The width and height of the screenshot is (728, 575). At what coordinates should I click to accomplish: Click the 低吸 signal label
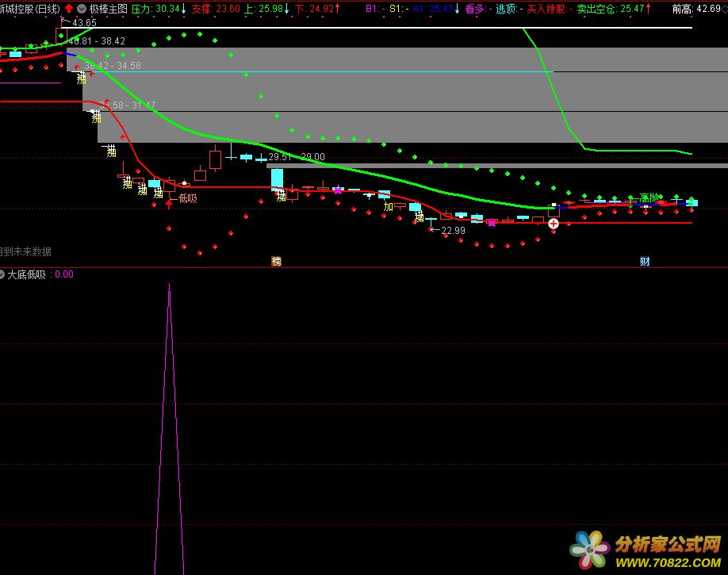point(188,199)
